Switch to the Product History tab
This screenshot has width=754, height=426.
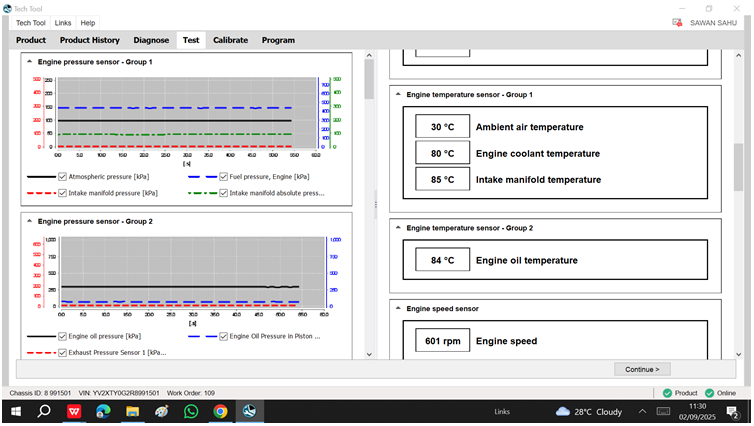point(90,40)
